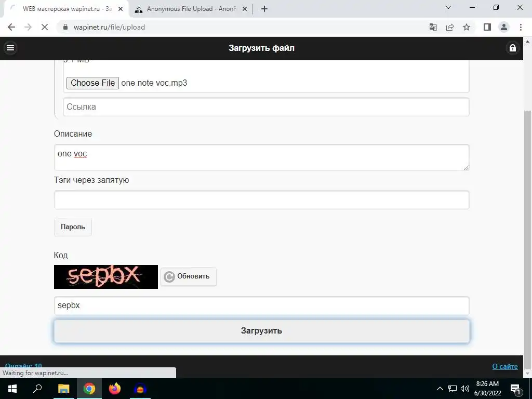The width and height of the screenshot is (532, 399).
Task: Bookmark this page with the star icon
Action: coord(467,27)
